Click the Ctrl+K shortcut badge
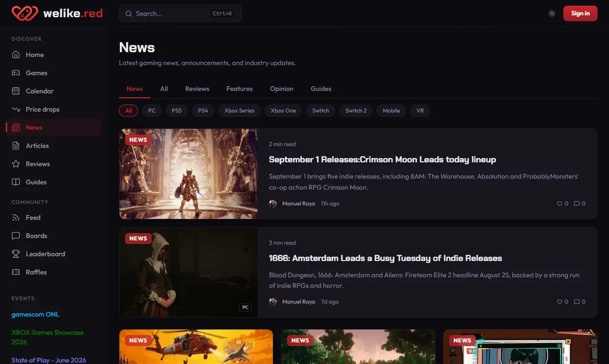This screenshot has width=609, height=364. [x=223, y=13]
